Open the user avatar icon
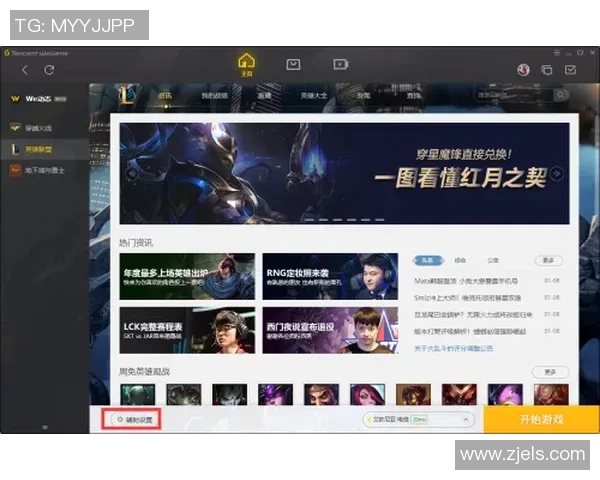The image size is (600, 480). click(523, 70)
